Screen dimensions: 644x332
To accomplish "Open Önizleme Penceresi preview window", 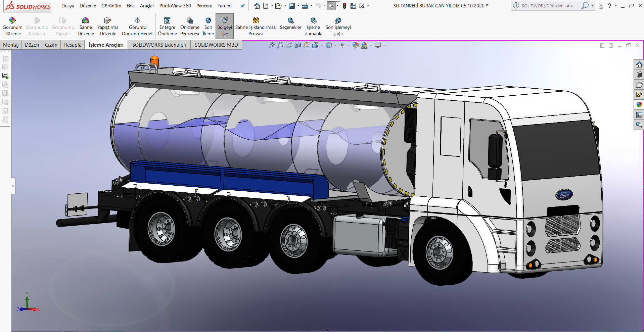I will click(x=190, y=27).
